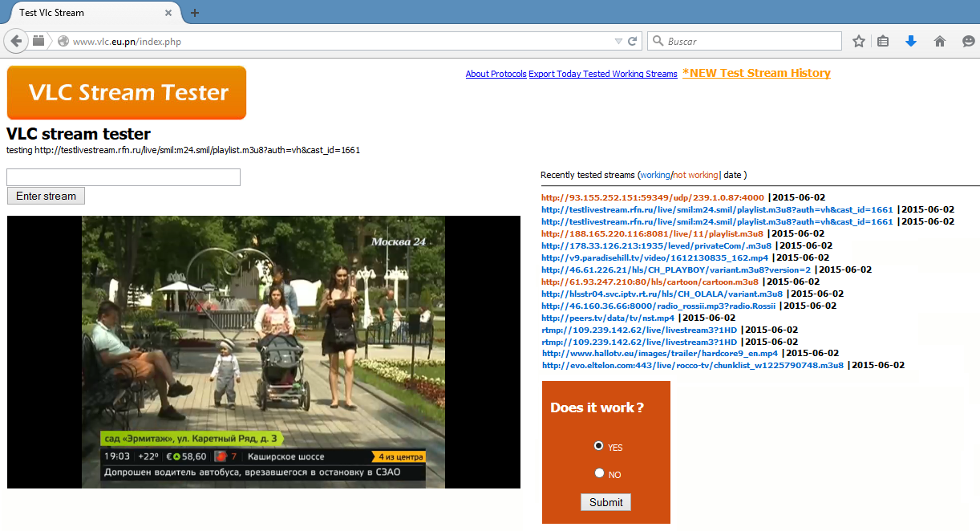
Task: Open the About Protocols link
Action: pyautogui.click(x=496, y=74)
